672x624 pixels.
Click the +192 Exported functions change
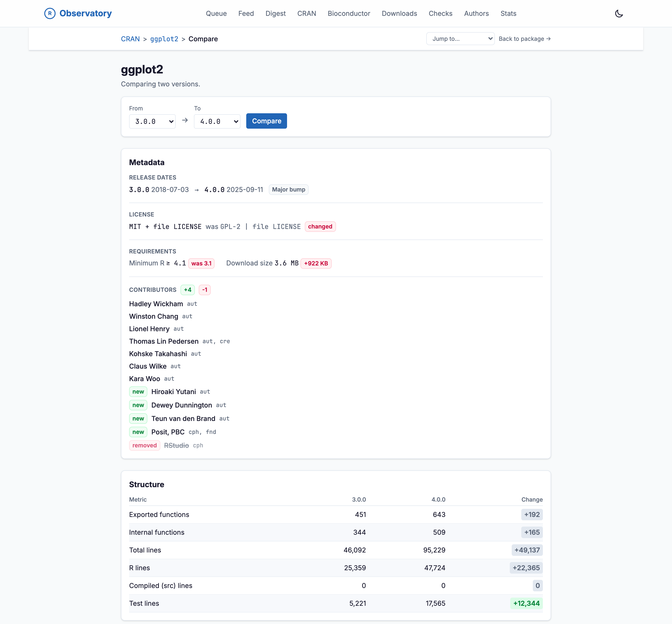[532, 515]
